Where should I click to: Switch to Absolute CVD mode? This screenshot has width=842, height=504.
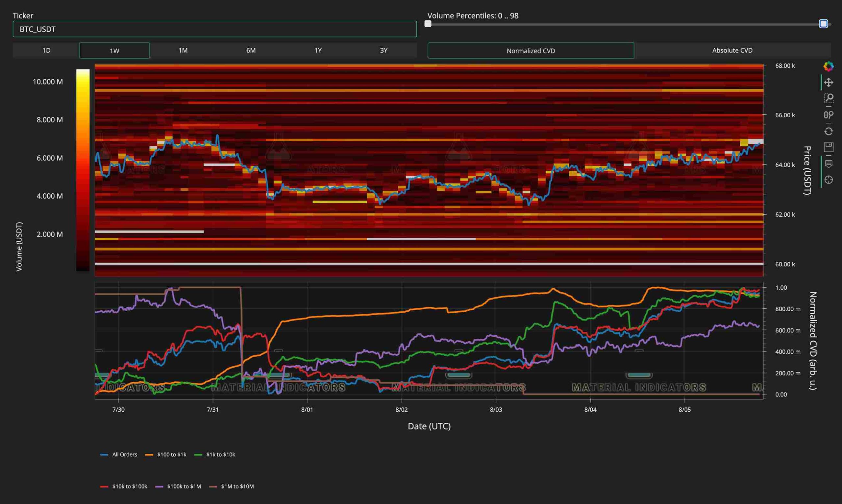(x=732, y=50)
